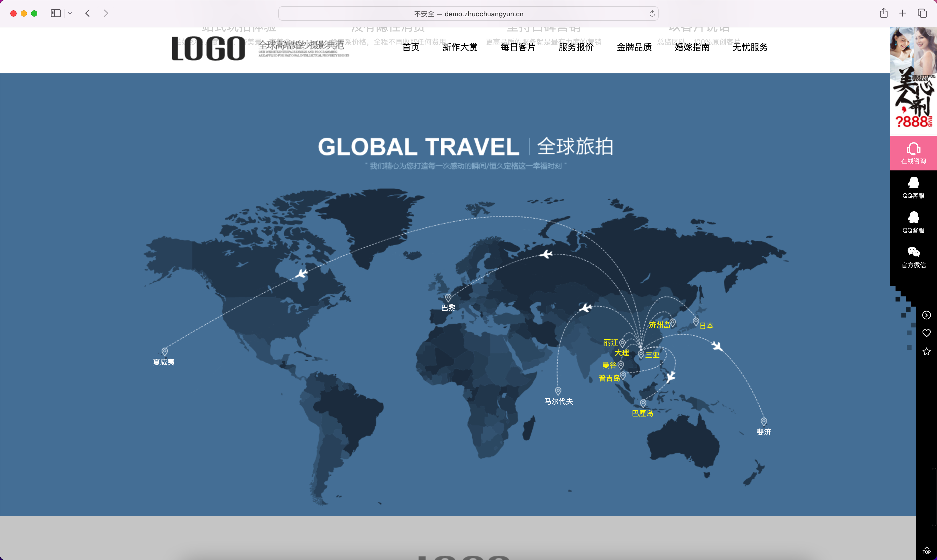Toggle the Safari sidebar button

(55, 13)
